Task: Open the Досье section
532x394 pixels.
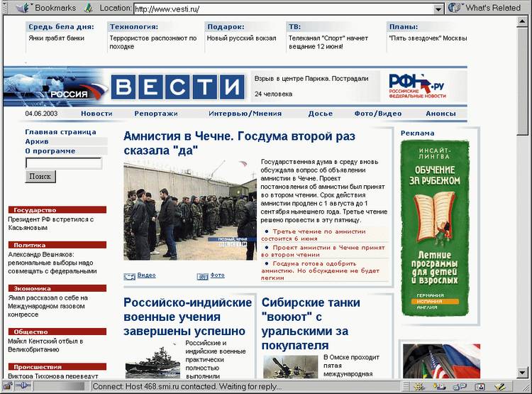Action: [x=321, y=114]
